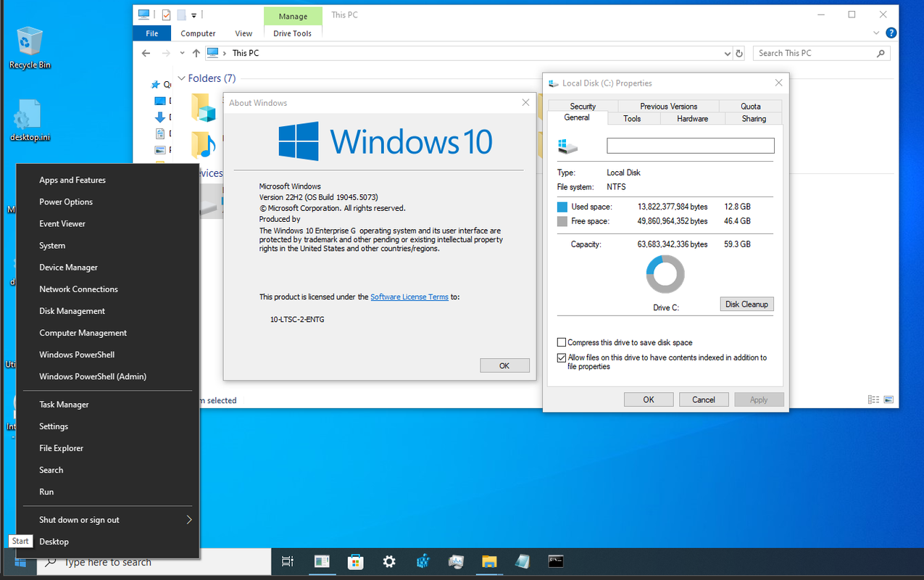
Task: Open the Tools tab in Properties
Action: pyautogui.click(x=632, y=118)
